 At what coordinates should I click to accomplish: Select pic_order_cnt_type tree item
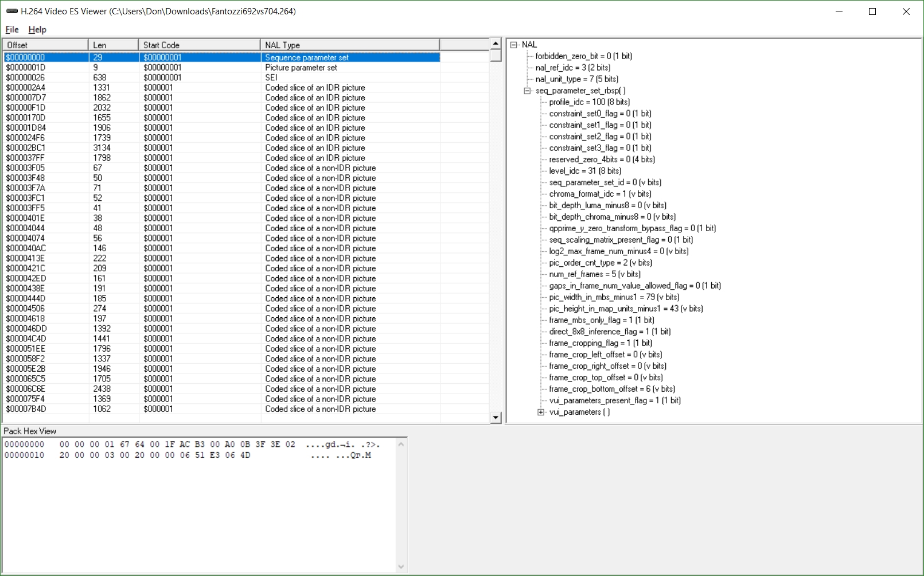(x=601, y=263)
